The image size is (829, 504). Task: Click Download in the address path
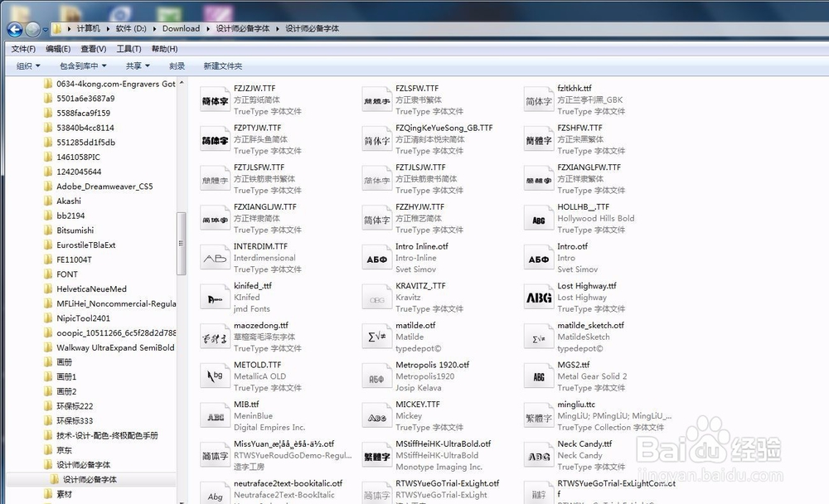coord(181,28)
